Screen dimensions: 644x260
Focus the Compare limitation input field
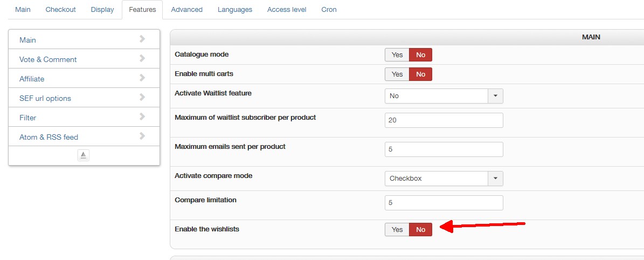(x=444, y=203)
